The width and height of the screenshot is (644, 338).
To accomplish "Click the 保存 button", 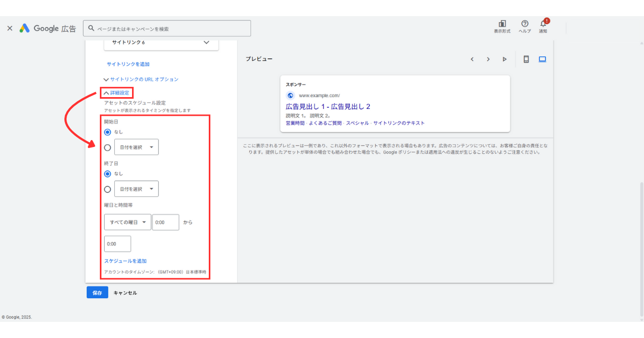I will tap(97, 292).
